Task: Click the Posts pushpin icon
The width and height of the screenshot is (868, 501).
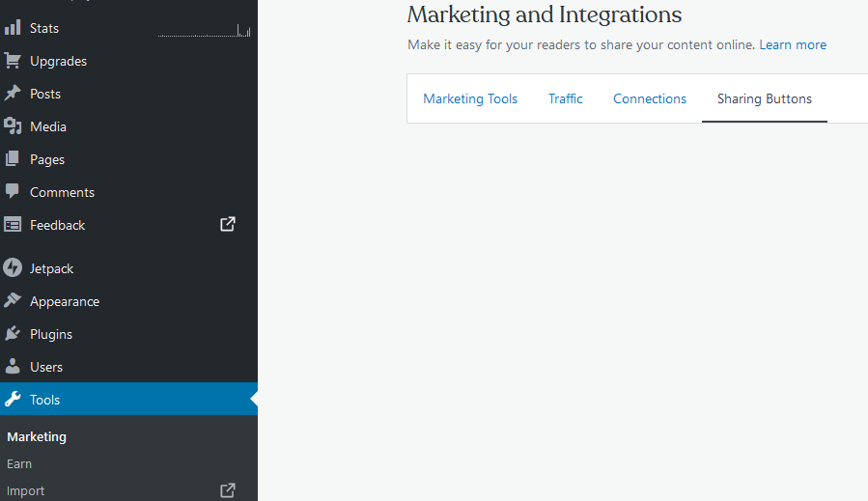Action: (13, 94)
